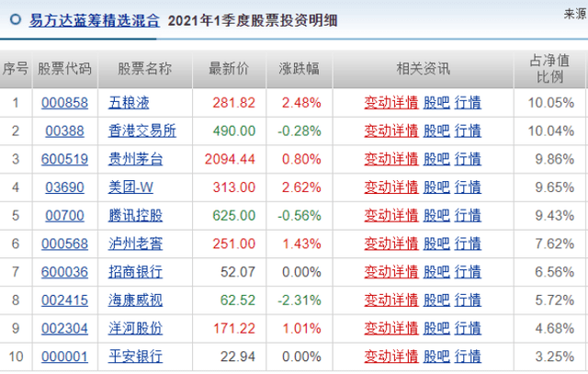Open 行情 for 香港交易所
This screenshot has width=588, height=374.
point(468,130)
